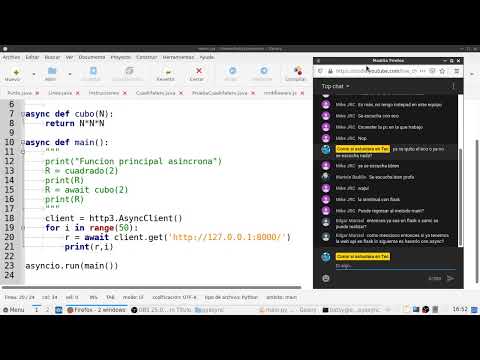Open the Top chat dropdown
Screen dimensions: 480x360
(x=336, y=86)
